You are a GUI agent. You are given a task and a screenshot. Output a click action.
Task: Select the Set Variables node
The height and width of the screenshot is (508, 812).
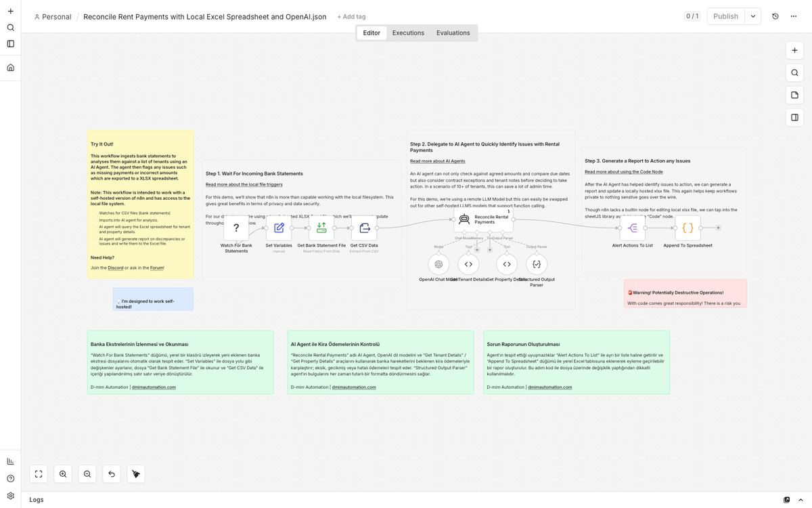click(279, 228)
